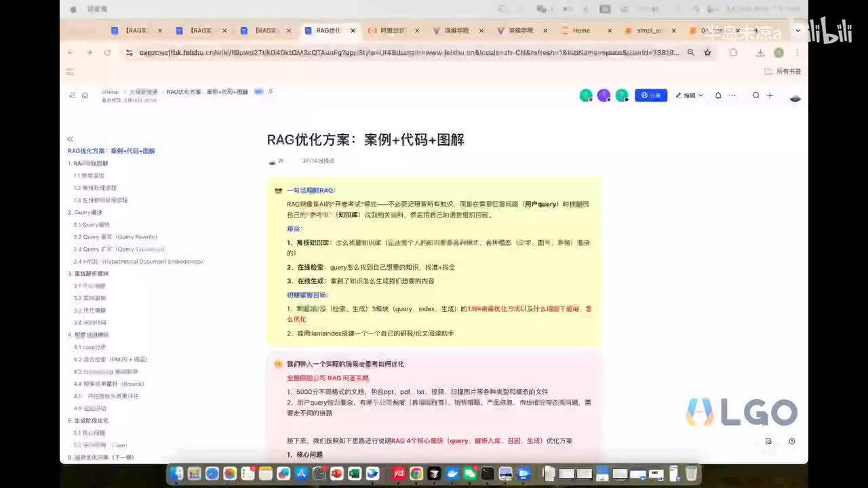The width and height of the screenshot is (868, 488).
Task: Open Google Chrome from the dock
Action: click(416, 474)
